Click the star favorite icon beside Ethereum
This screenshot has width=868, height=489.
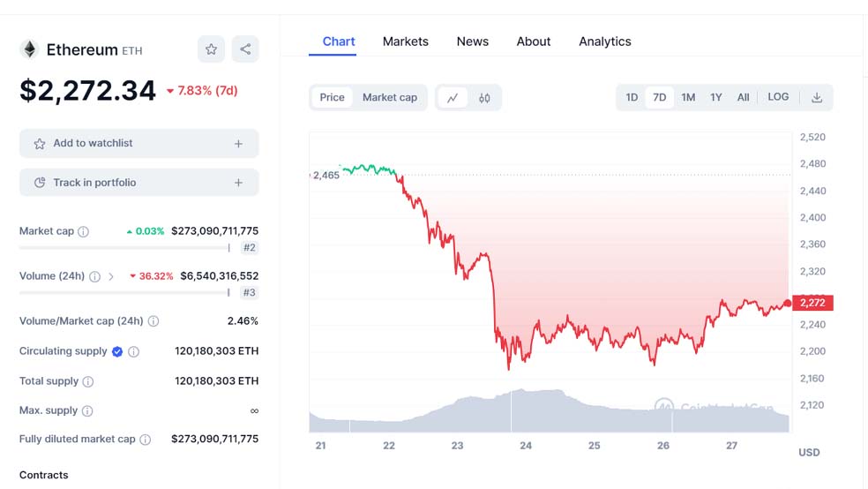211,49
